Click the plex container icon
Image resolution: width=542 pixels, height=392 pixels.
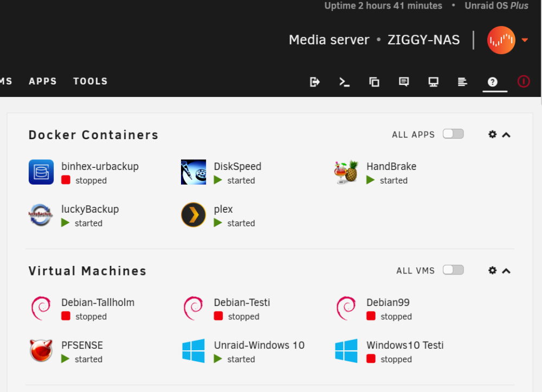193,215
